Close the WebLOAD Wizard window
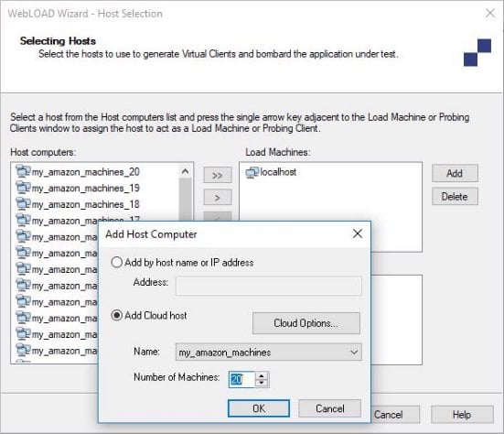This screenshot has height=434, width=504. [490, 13]
